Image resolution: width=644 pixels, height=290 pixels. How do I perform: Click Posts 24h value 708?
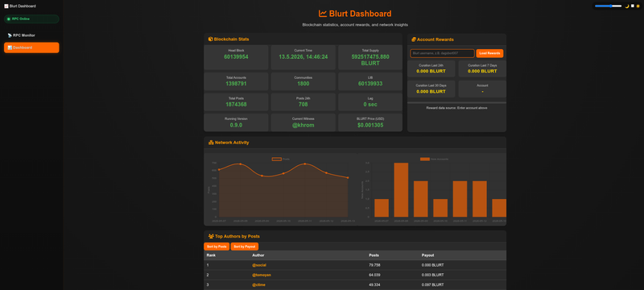303,105
